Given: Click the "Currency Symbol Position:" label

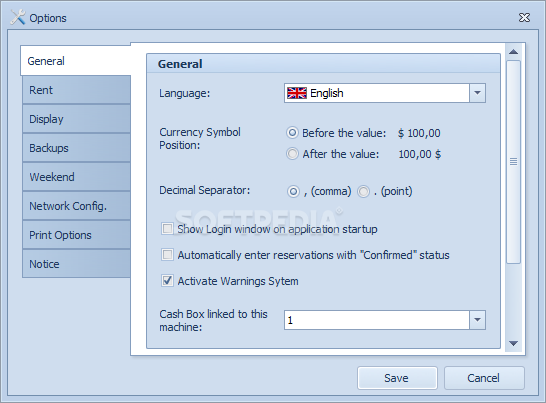Looking at the screenshot, I should (200, 138).
